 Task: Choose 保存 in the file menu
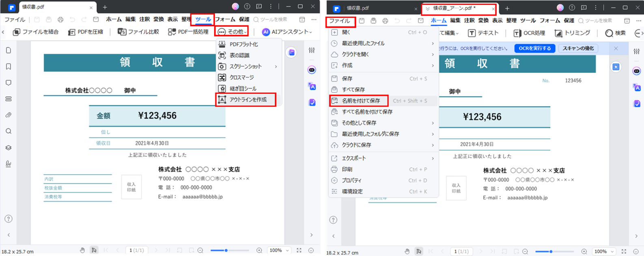coord(383,79)
